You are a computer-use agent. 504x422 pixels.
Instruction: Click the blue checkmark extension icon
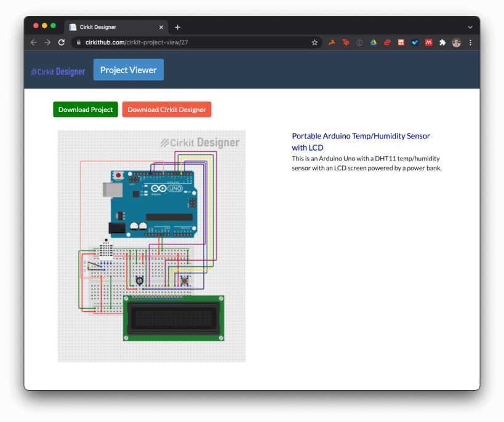click(415, 42)
